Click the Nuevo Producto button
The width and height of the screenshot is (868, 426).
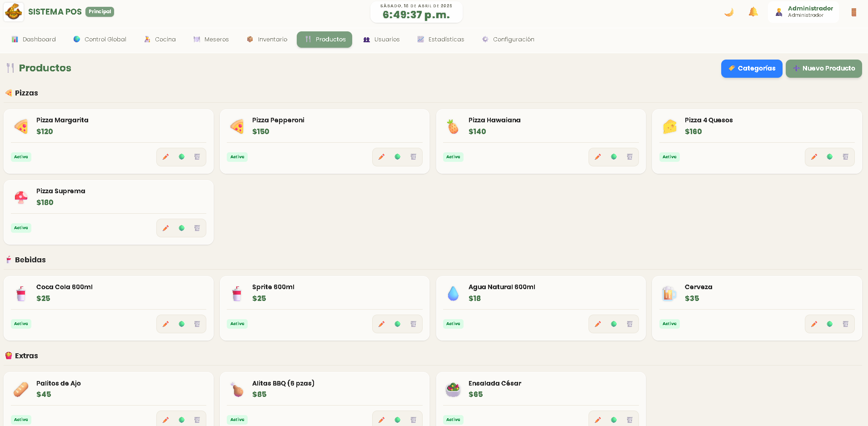(823, 69)
